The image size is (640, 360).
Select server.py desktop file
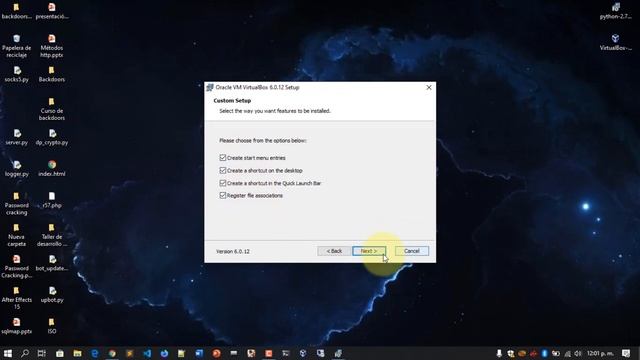(x=16, y=138)
